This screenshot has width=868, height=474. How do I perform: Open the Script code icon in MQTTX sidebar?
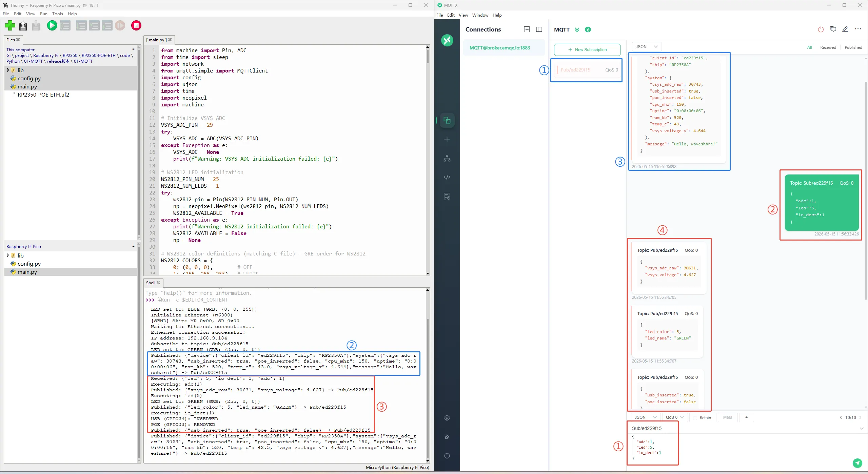point(447,177)
